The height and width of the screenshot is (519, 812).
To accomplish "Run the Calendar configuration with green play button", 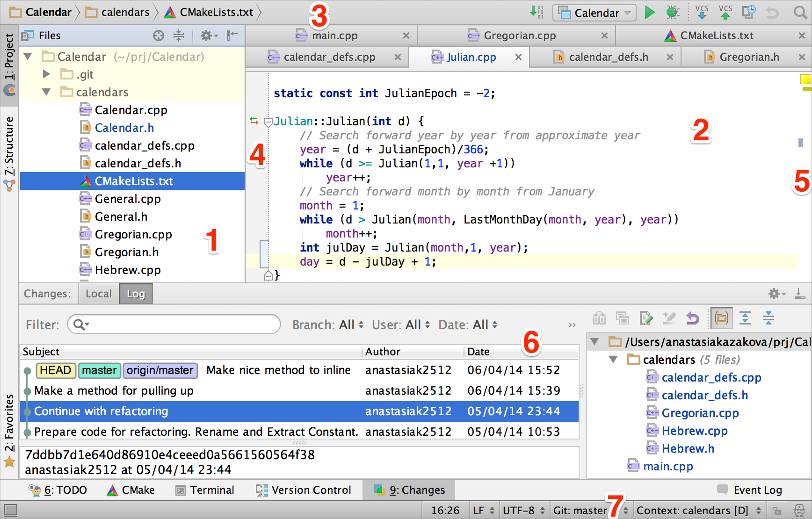I will click(x=649, y=13).
